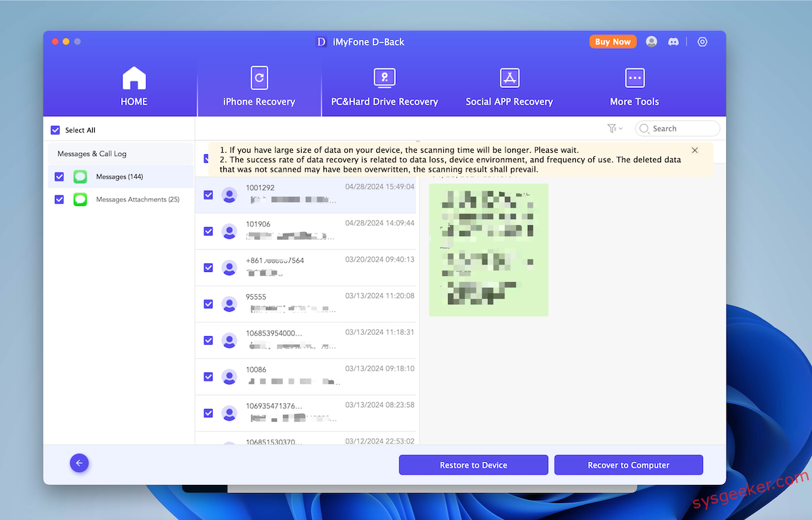Viewport: 812px width, 520px height.
Task: Click the Messages Attachments green icon
Action: point(81,199)
